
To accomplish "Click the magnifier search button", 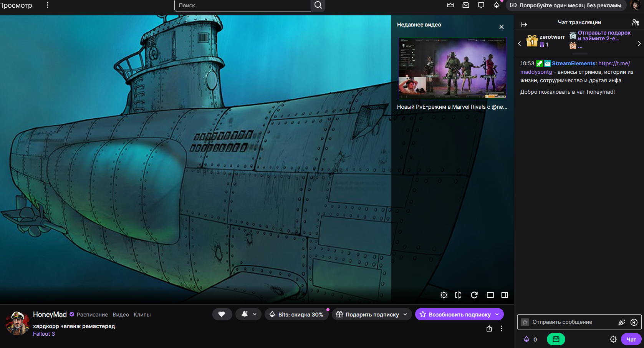I will pos(318,5).
